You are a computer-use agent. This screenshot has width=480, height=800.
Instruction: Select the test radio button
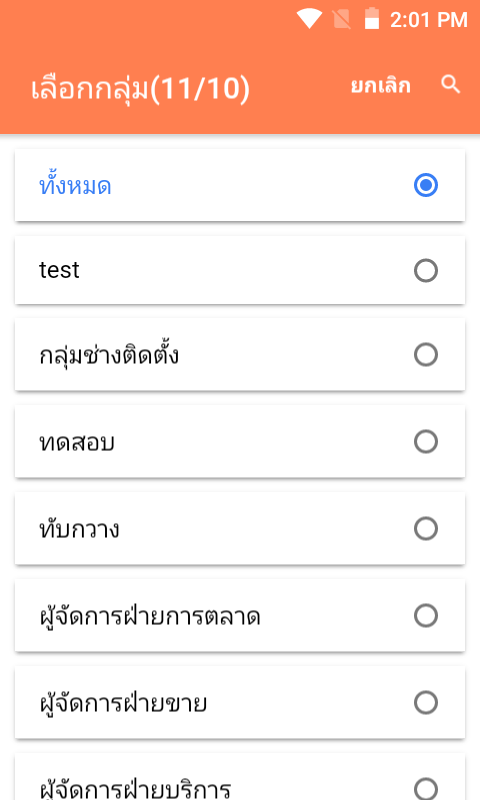click(425, 270)
